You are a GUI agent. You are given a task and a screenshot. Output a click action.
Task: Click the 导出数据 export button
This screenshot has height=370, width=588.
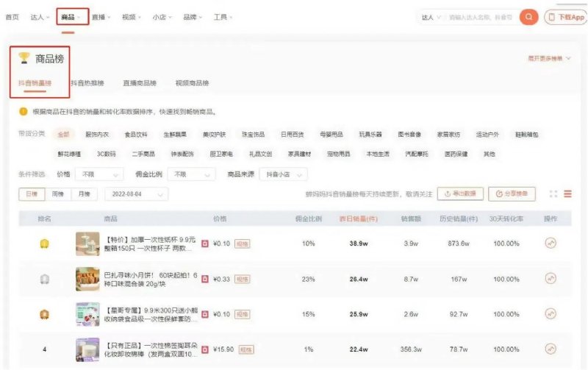coord(460,193)
